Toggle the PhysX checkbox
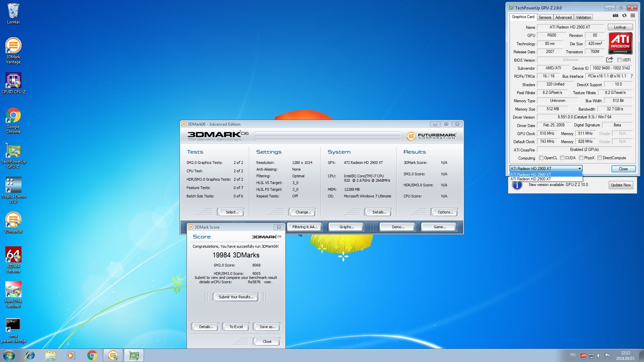Viewport: 644px width, 362px height. pos(581,158)
